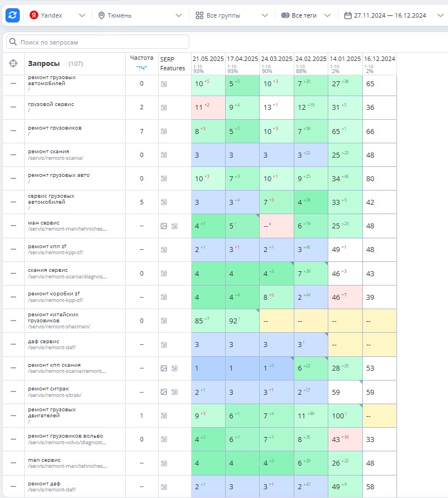Click the blue refresh icon button
This screenshot has height=498, width=448.
13,15
